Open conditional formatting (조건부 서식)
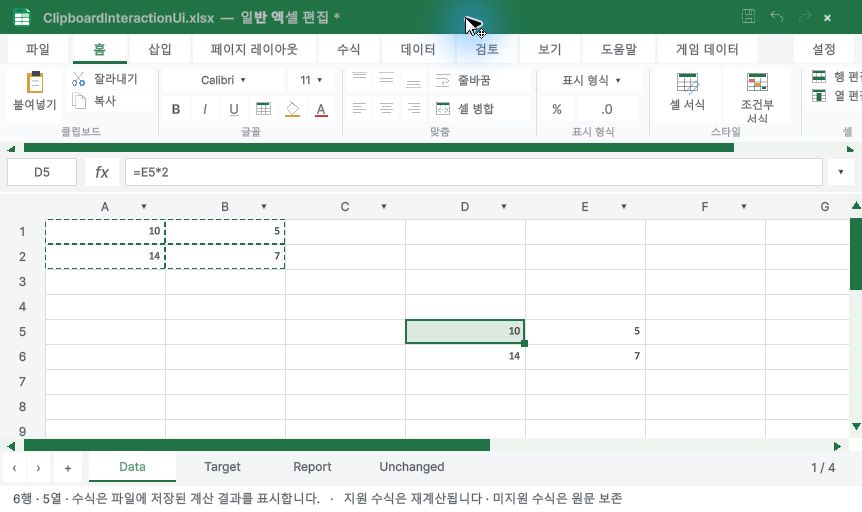862x512 pixels. click(x=757, y=98)
